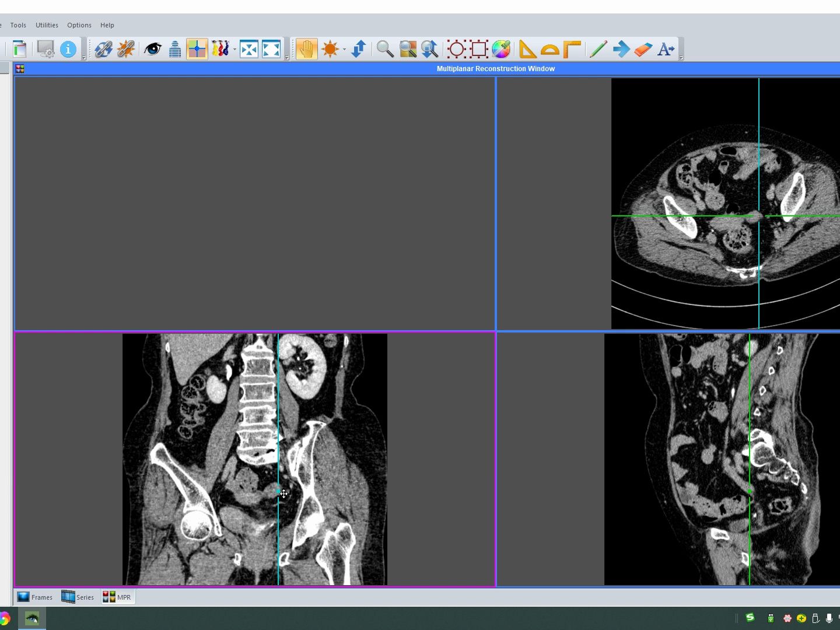Open the Utilities menu
Viewport: 840px width, 630px height.
[47, 25]
